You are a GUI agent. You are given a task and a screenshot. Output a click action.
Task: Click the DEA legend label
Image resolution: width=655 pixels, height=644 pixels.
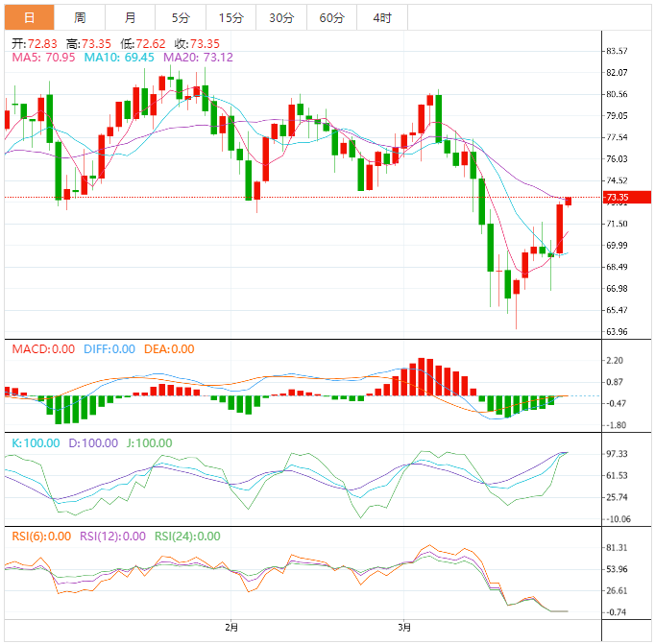[169, 349]
